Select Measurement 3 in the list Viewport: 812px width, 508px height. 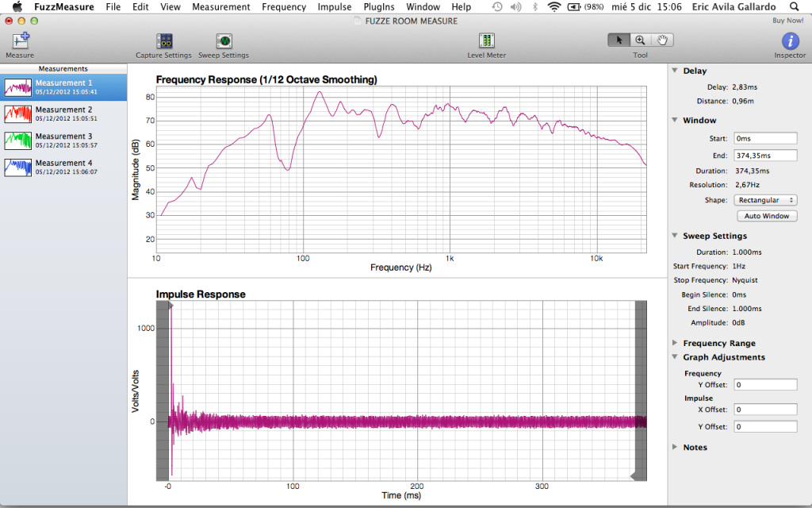[x=63, y=140]
